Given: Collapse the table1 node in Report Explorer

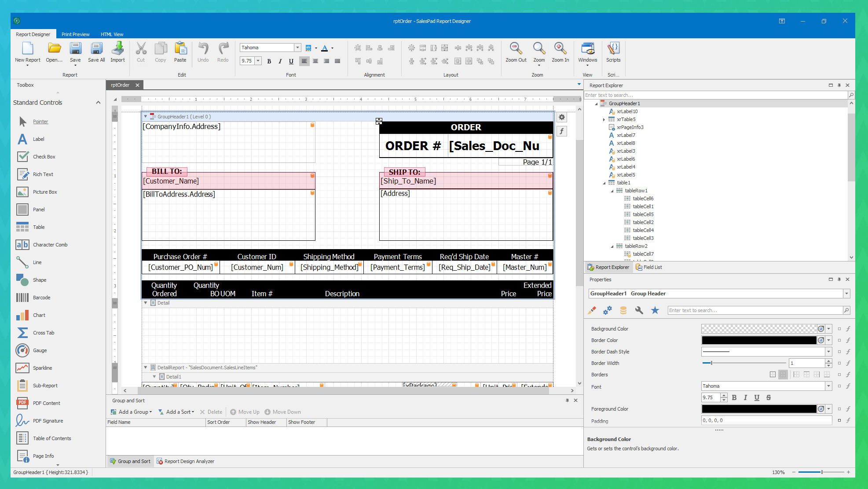Looking at the screenshot, I should coord(604,183).
